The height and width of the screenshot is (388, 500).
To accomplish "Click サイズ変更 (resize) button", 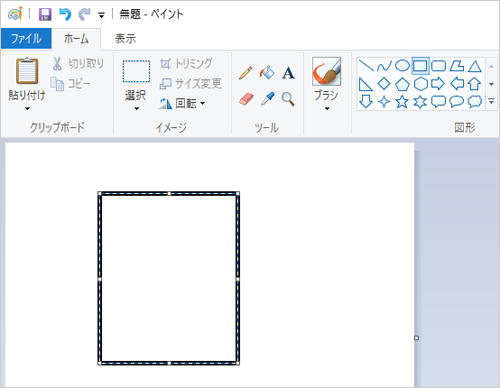I will (x=190, y=83).
